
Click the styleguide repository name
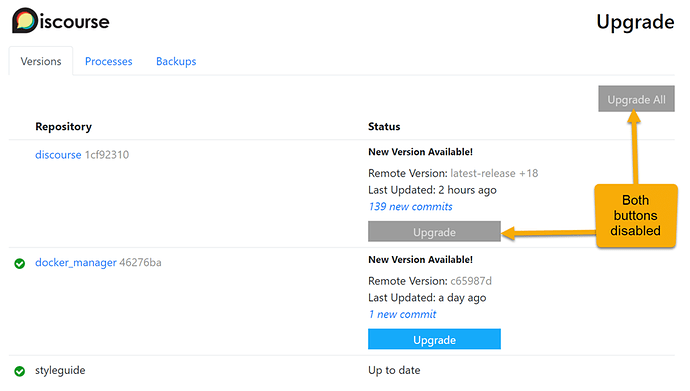(x=60, y=370)
